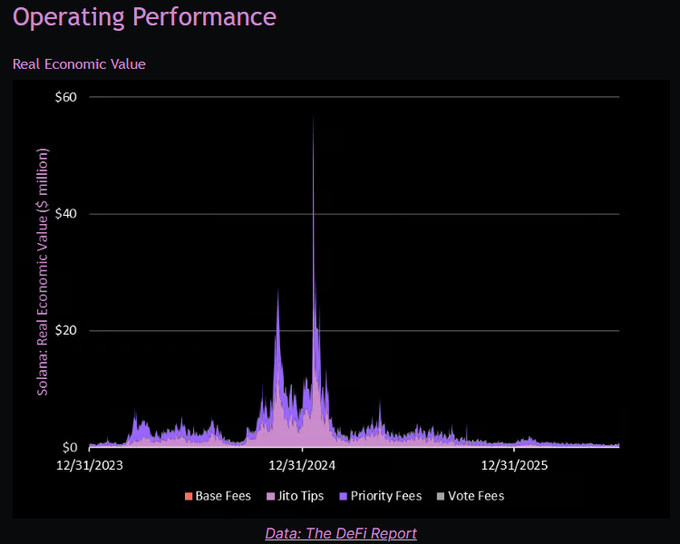Click the $20 y-axis label
Viewport: 680px width, 544px height.
pyautogui.click(x=66, y=331)
